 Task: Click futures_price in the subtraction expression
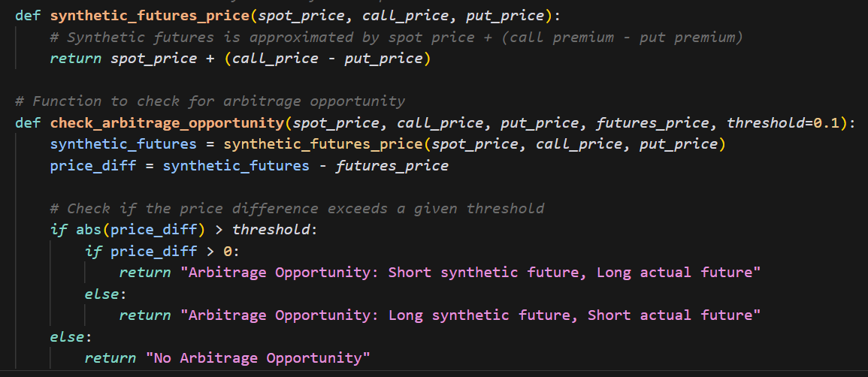(x=392, y=165)
